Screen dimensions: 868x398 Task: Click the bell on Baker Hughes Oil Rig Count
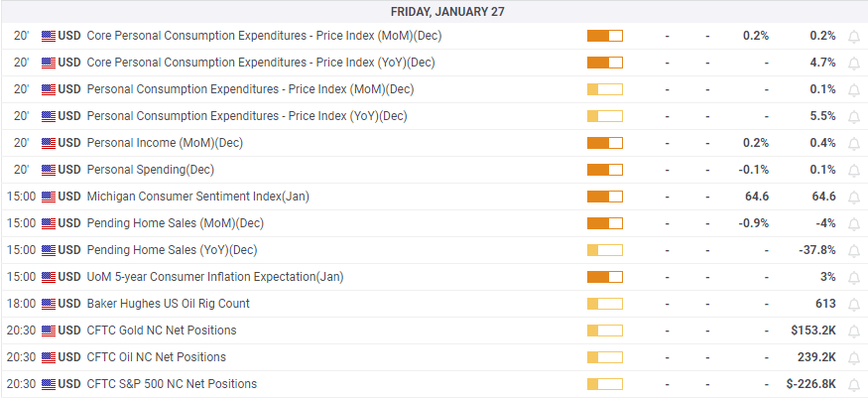coord(854,304)
